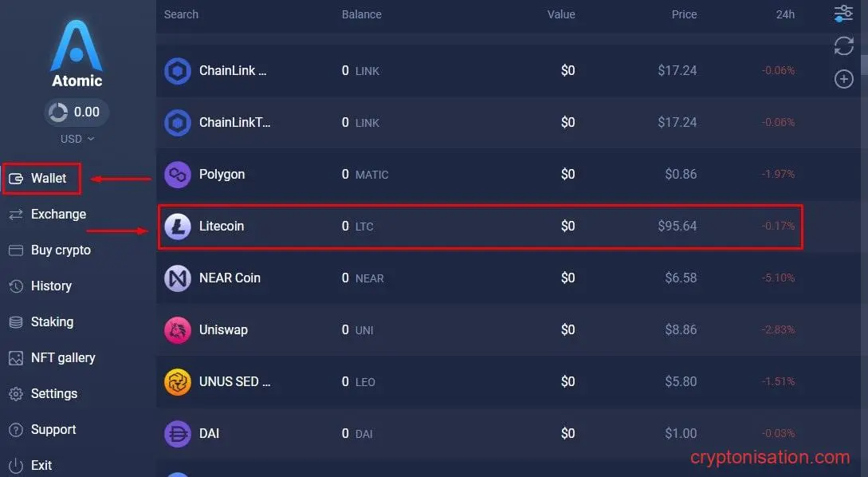Image resolution: width=868 pixels, height=477 pixels.
Task: Click the Uniswap unicorn icon
Action: 178,330
